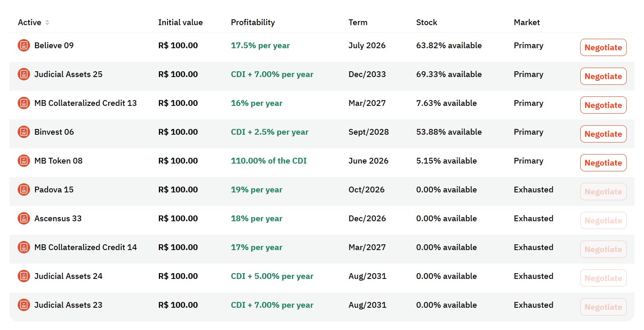Screen dimensions: 644x330
Task: Click the MB Collateralized Credit 13 icon
Action: 23,103
